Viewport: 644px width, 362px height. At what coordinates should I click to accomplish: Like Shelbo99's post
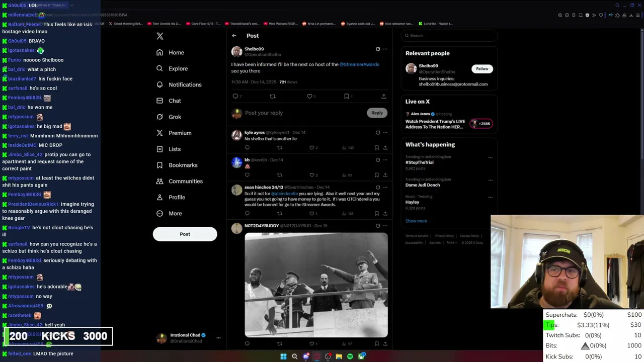coord(309,96)
